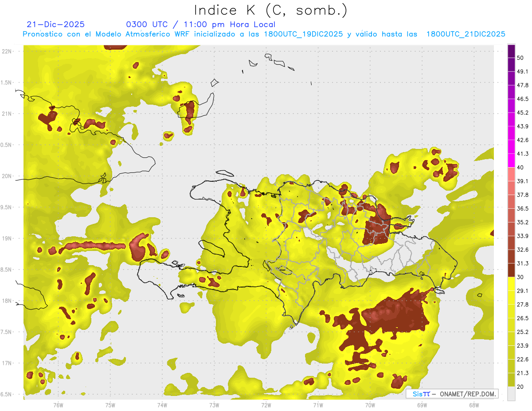Viewport: 532px width, 411px height.
Task: Click the colorbar label "31.3"
Action: pos(523,263)
